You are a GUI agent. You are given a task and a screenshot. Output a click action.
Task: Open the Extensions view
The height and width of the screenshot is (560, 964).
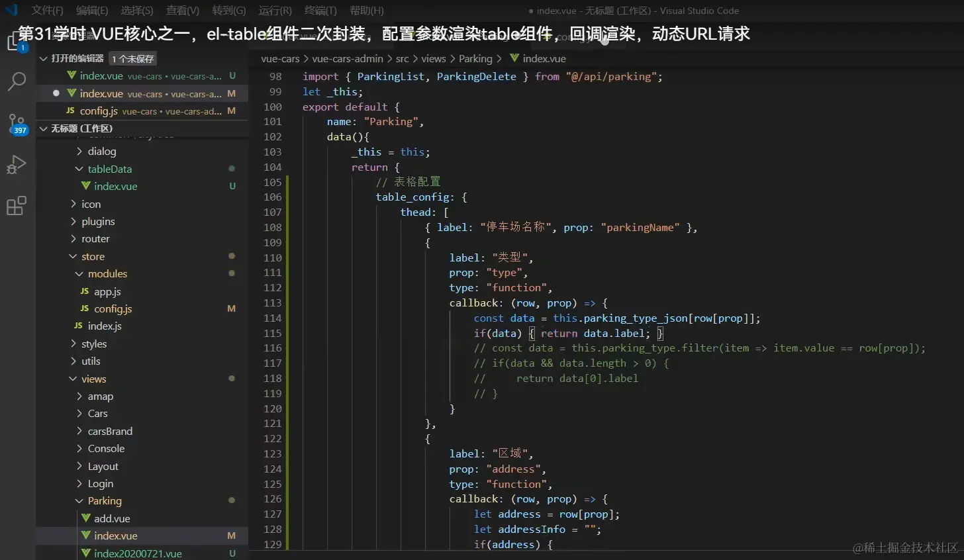[16, 206]
